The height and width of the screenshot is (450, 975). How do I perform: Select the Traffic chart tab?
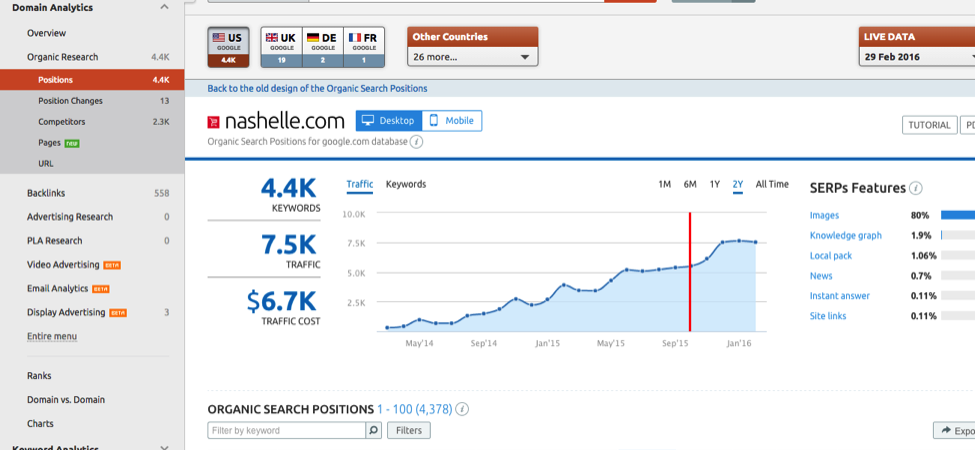pyautogui.click(x=359, y=184)
